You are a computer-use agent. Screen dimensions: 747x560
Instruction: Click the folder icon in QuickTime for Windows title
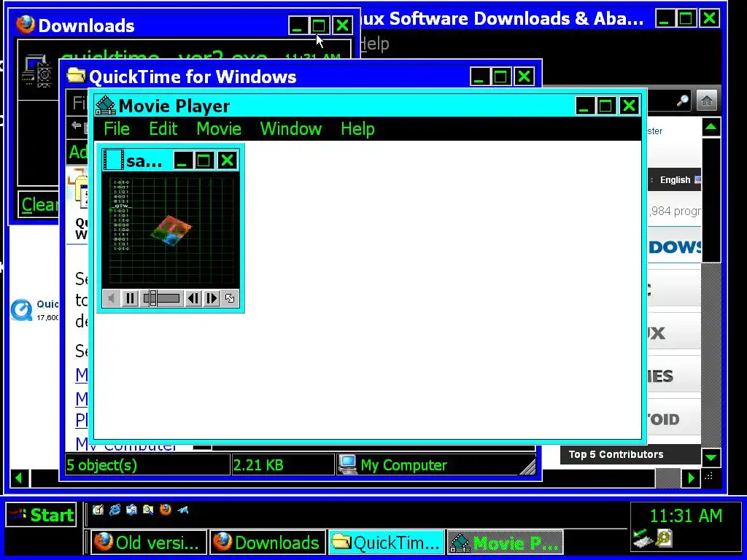pos(76,76)
